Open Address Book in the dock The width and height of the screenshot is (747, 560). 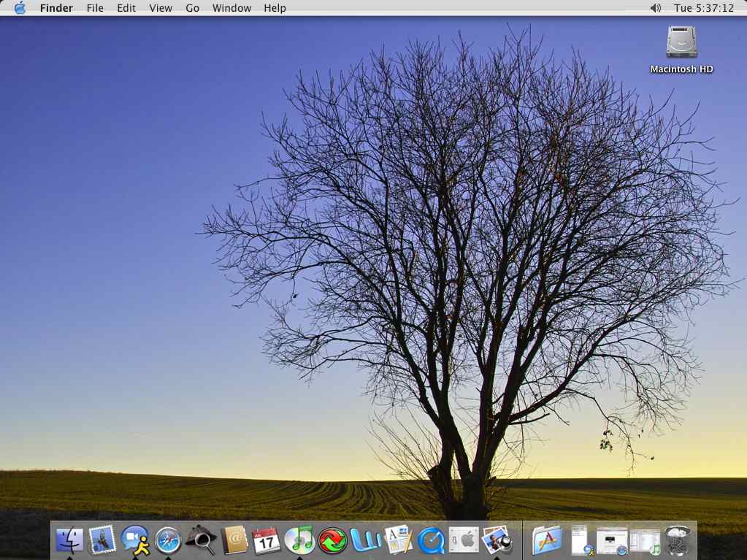tap(234, 540)
